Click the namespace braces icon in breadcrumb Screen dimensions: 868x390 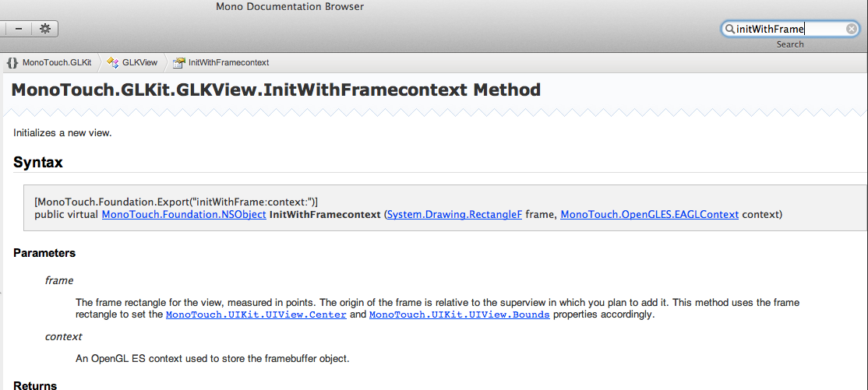12,62
